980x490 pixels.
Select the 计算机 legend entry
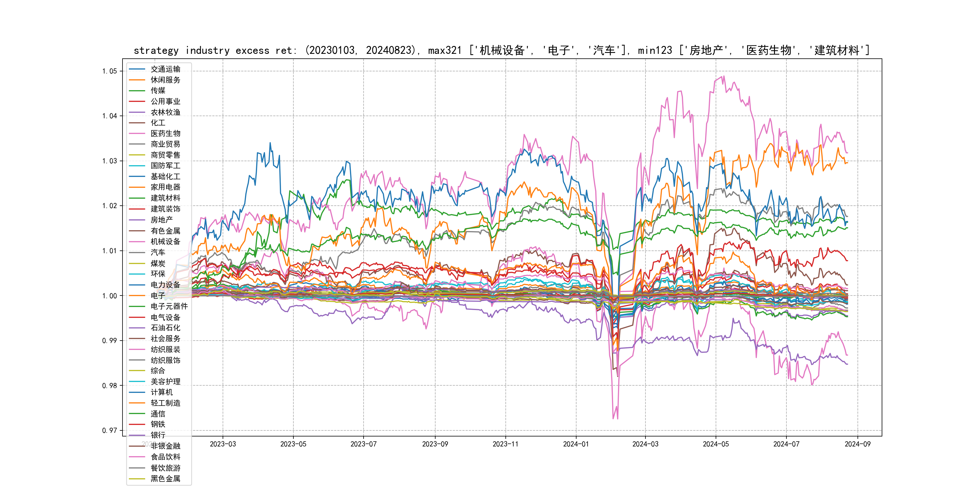click(161, 392)
